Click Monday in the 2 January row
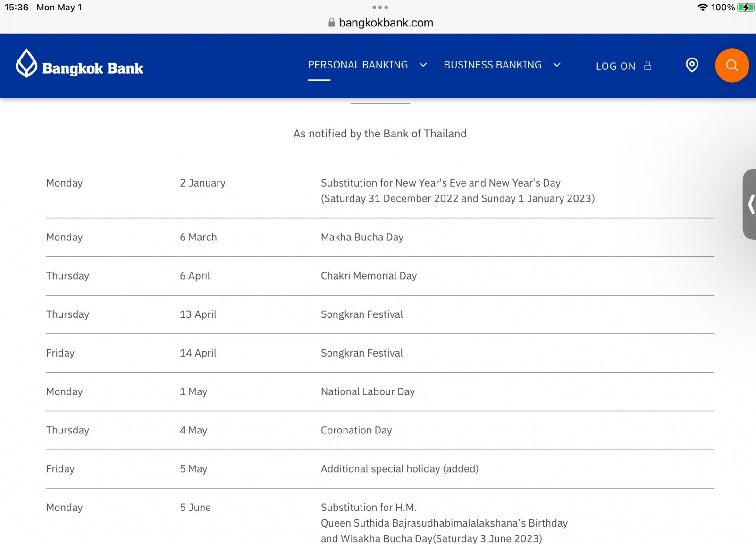The width and height of the screenshot is (756, 544). pyautogui.click(x=64, y=183)
